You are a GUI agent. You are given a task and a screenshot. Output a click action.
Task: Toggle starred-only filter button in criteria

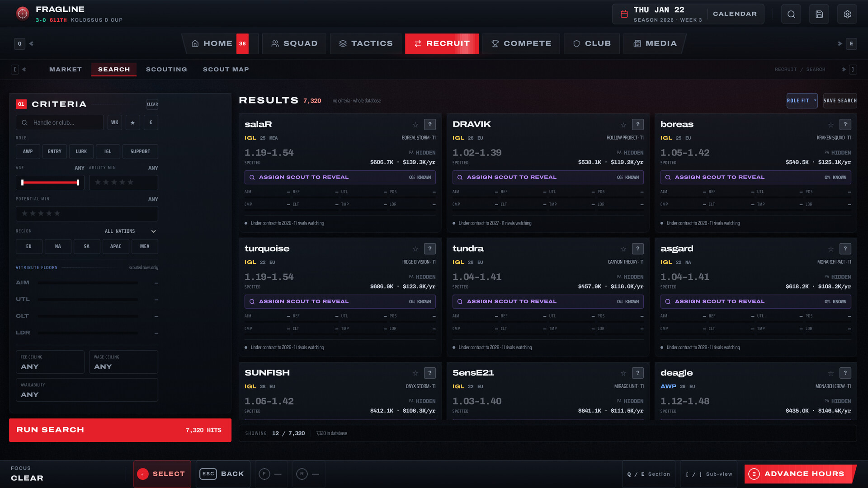tap(132, 122)
